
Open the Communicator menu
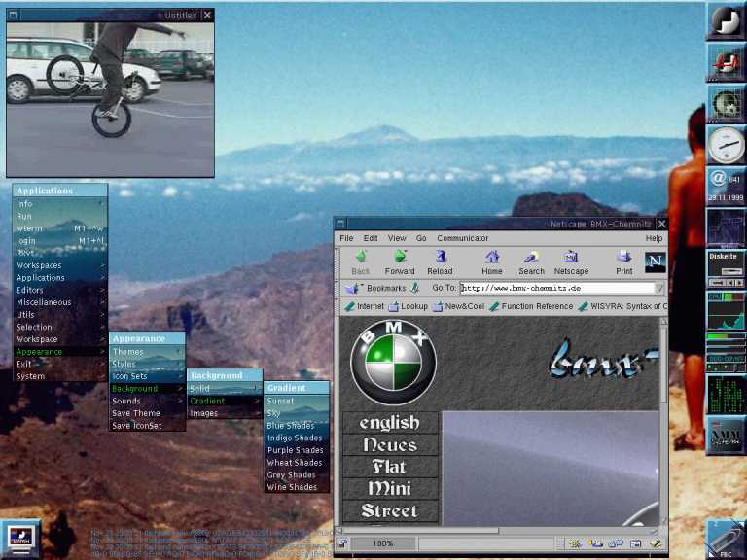[463, 238]
